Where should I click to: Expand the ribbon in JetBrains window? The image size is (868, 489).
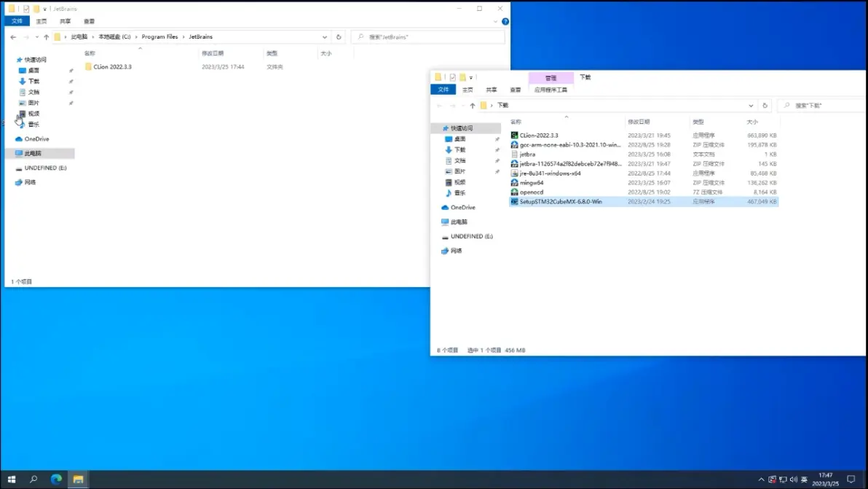pyautogui.click(x=495, y=22)
